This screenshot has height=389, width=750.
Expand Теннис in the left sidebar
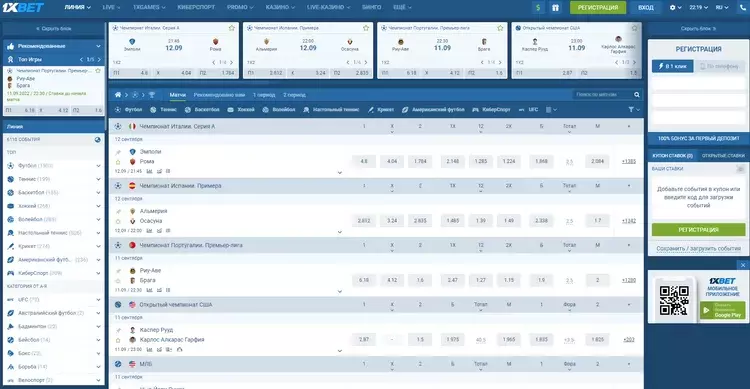[98, 179]
